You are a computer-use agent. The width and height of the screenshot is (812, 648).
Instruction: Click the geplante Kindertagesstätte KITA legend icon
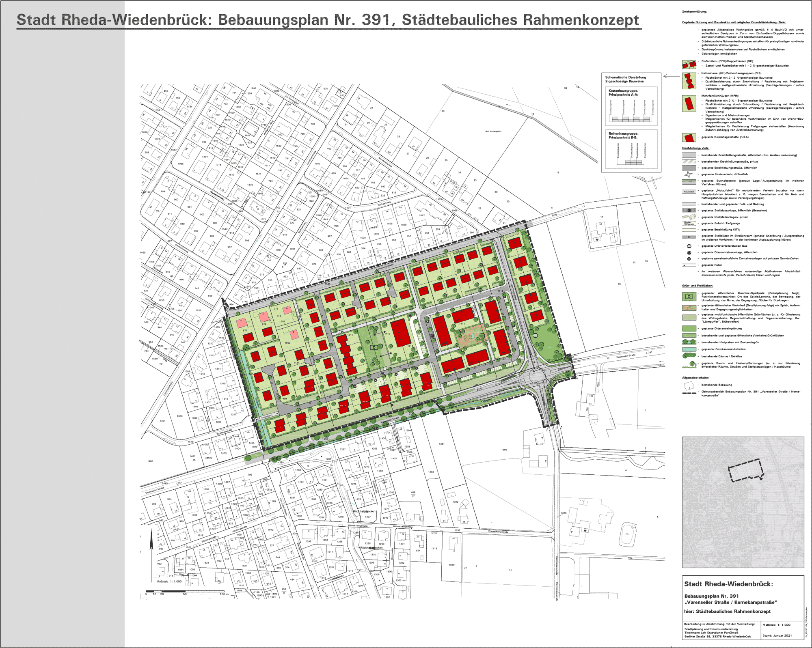point(689,137)
